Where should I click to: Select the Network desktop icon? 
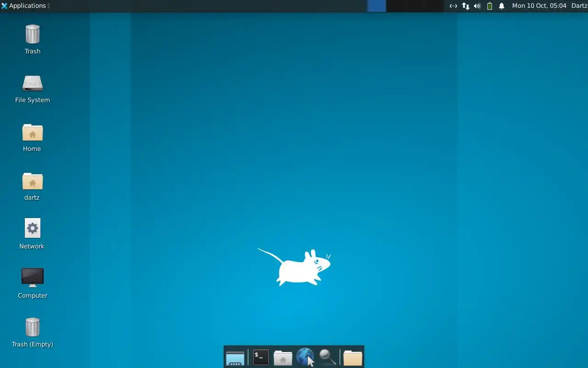[x=33, y=228]
